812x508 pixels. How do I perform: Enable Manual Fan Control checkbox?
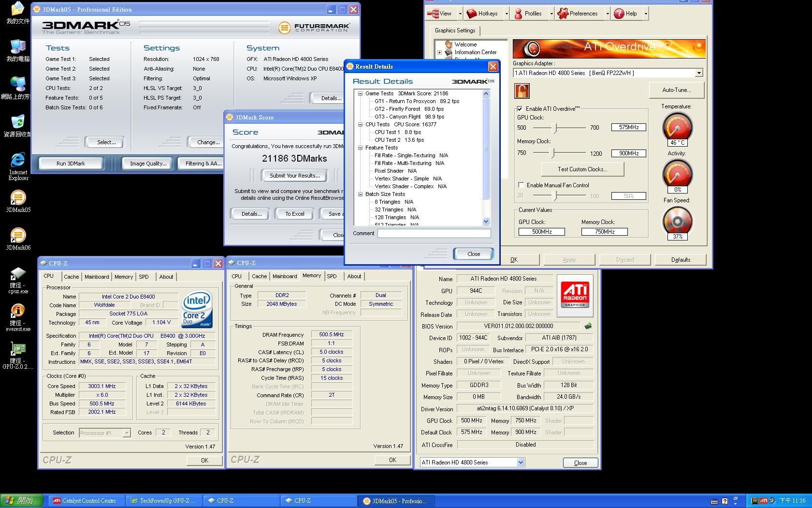(x=521, y=185)
